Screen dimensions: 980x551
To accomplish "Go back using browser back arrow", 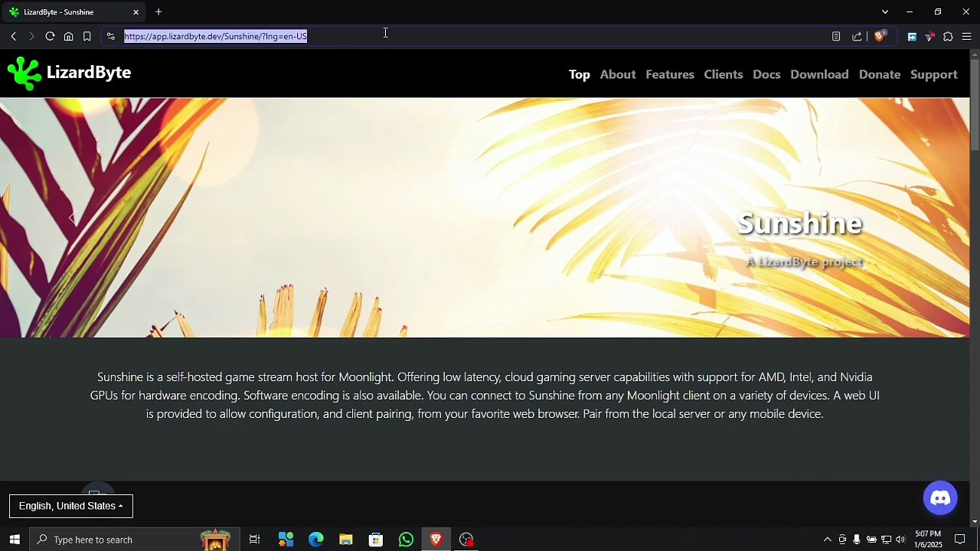I will coord(13,36).
